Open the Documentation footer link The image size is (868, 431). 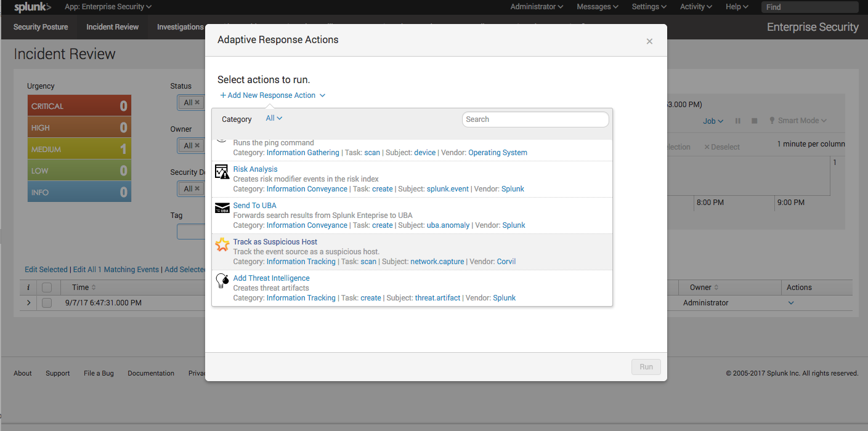[x=151, y=373]
